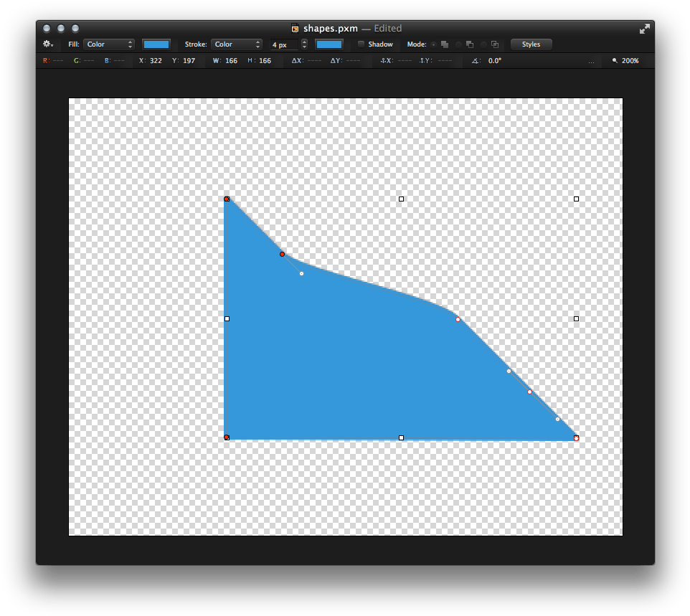This screenshot has width=690, height=616.
Task: Open the Styles button
Action: [531, 44]
